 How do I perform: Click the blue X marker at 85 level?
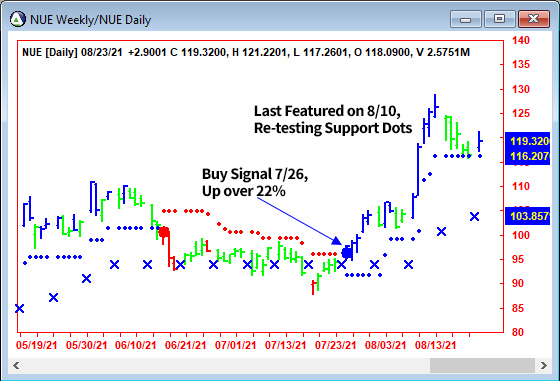click(20, 309)
